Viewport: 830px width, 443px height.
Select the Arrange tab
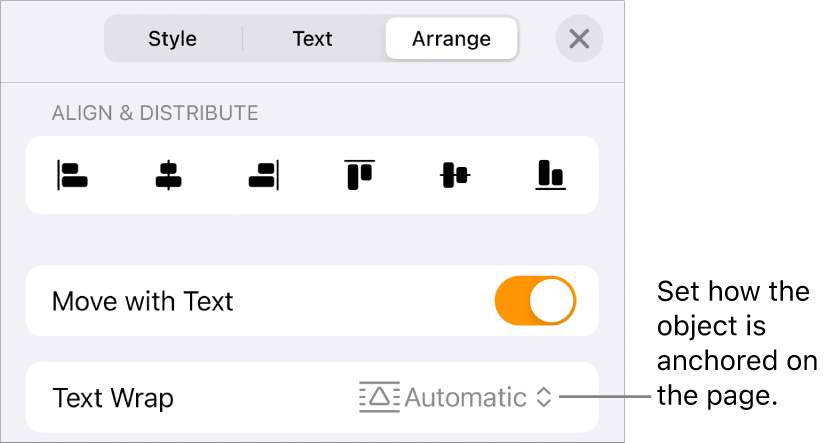point(451,39)
